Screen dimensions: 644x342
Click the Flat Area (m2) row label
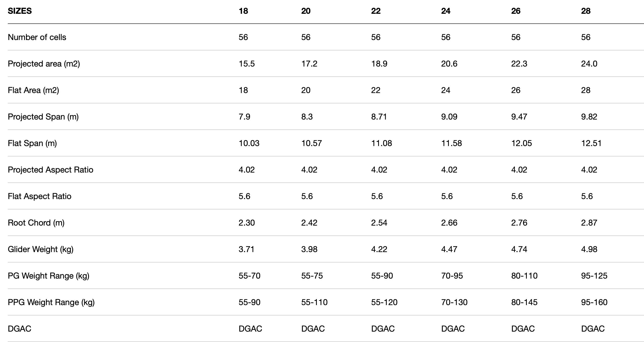point(33,90)
